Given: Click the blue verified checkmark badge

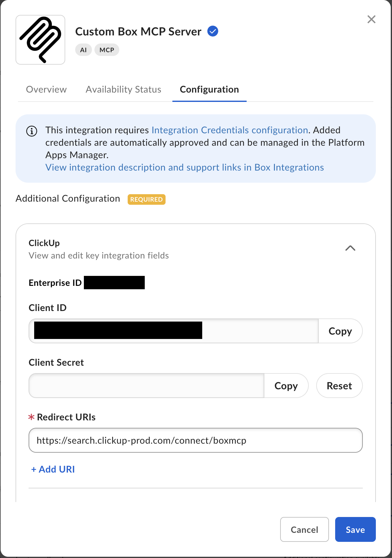Looking at the screenshot, I should (x=213, y=31).
